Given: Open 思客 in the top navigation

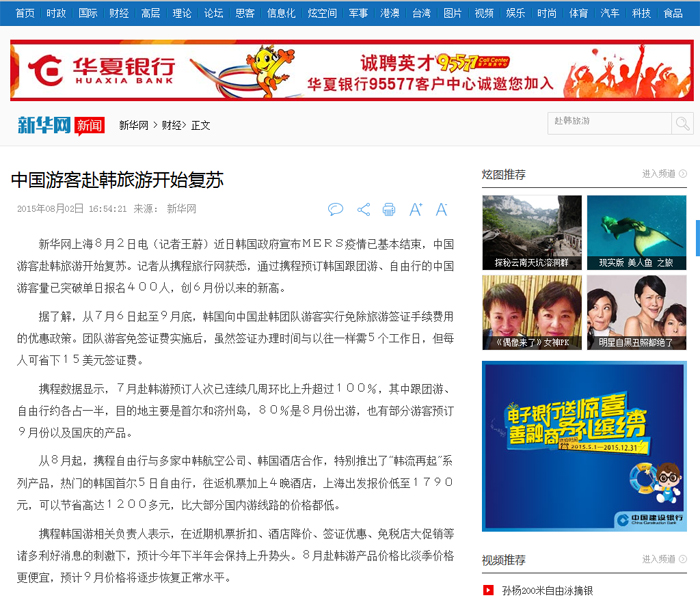Looking at the screenshot, I should coord(245,13).
